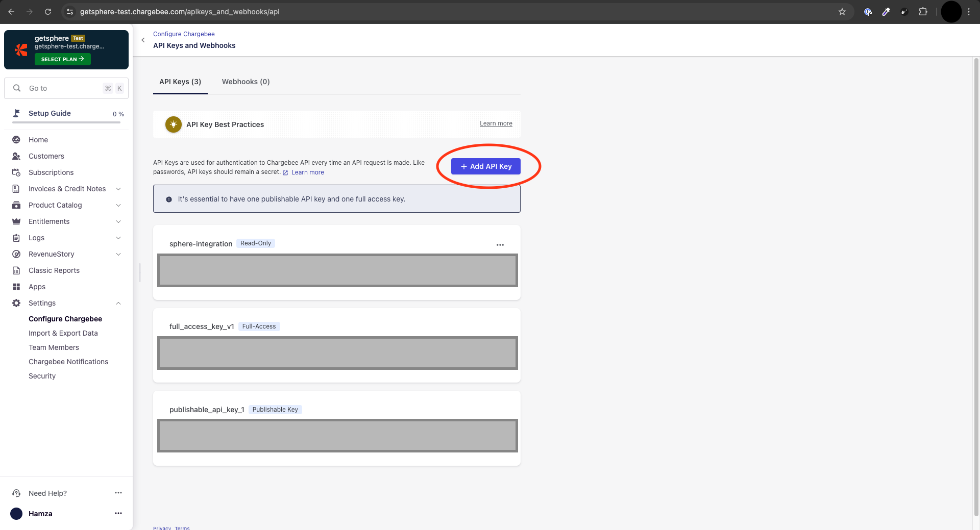
Task: Open Team Members under Settings
Action: [54, 347]
